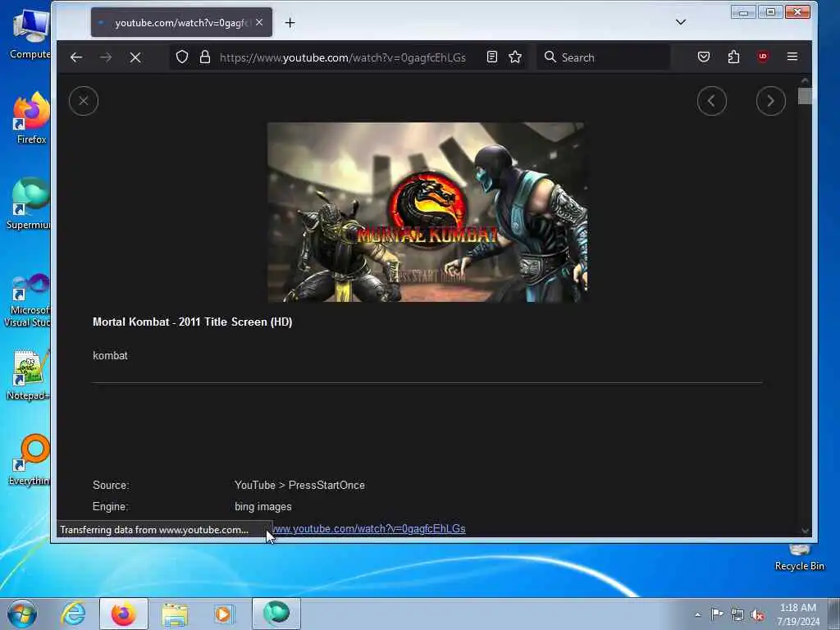Image resolution: width=840 pixels, height=630 pixels.
Task: Open the uBlock Origin extension icon
Action: pyautogui.click(x=763, y=57)
